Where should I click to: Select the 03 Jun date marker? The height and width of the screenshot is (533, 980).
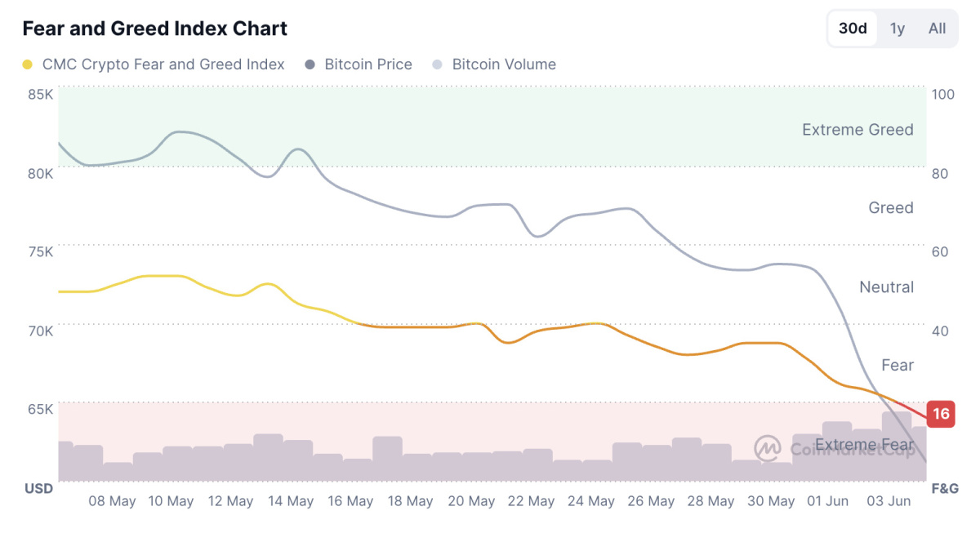888,501
